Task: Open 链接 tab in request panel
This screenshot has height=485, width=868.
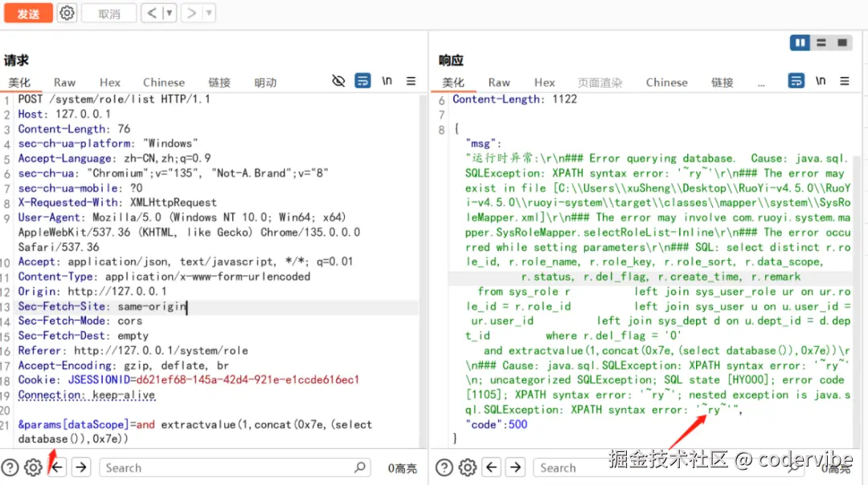Action: tap(219, 83)
